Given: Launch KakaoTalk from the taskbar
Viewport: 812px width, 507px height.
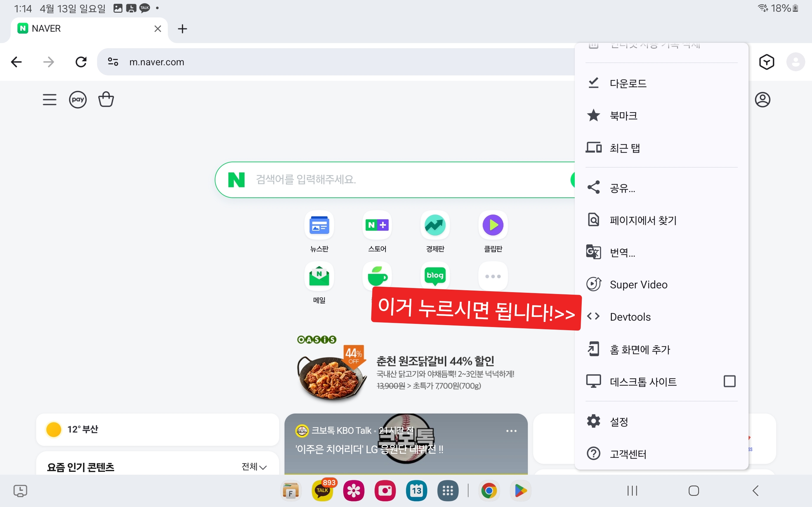Looking at the screenshot, I should point(322,491).
